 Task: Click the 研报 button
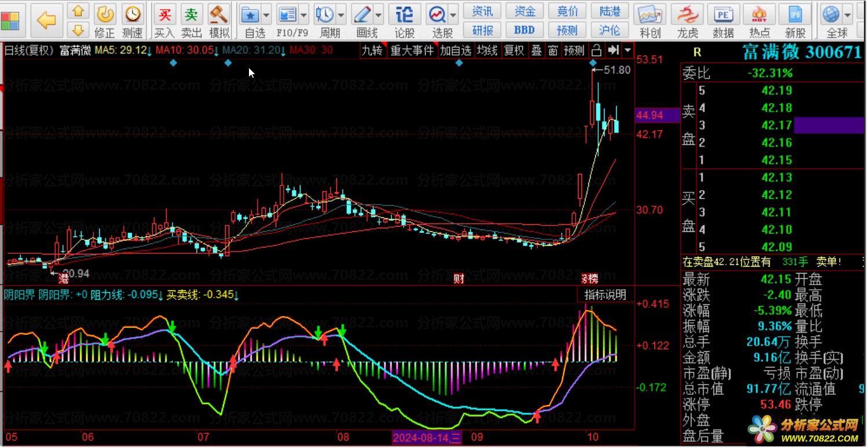483,30
